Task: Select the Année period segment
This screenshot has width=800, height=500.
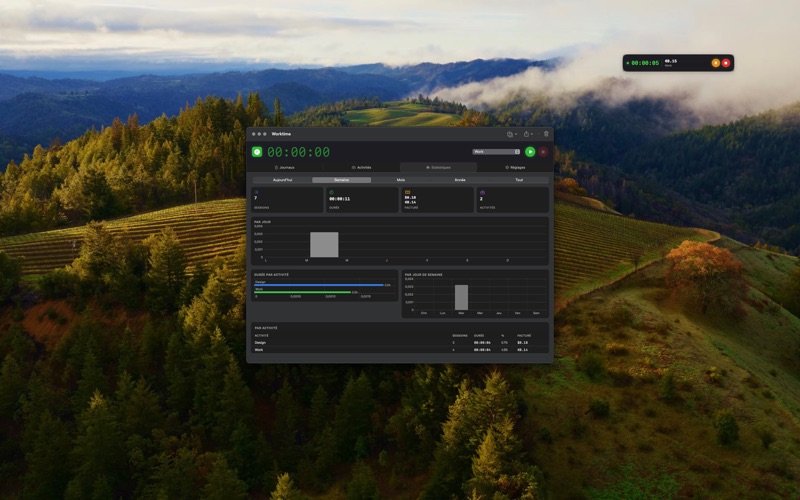Action: [x=460, y=180]
